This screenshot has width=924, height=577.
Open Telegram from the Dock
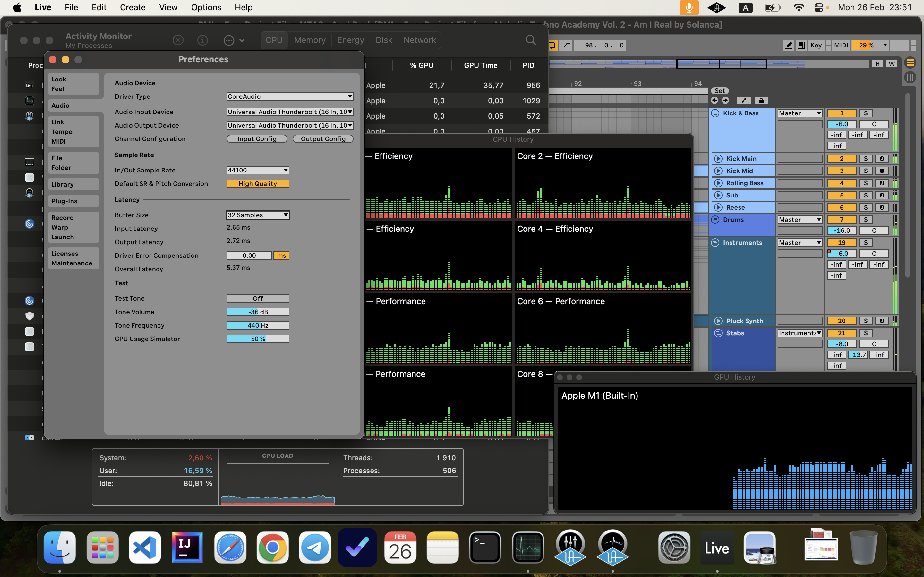pos(315,547)
